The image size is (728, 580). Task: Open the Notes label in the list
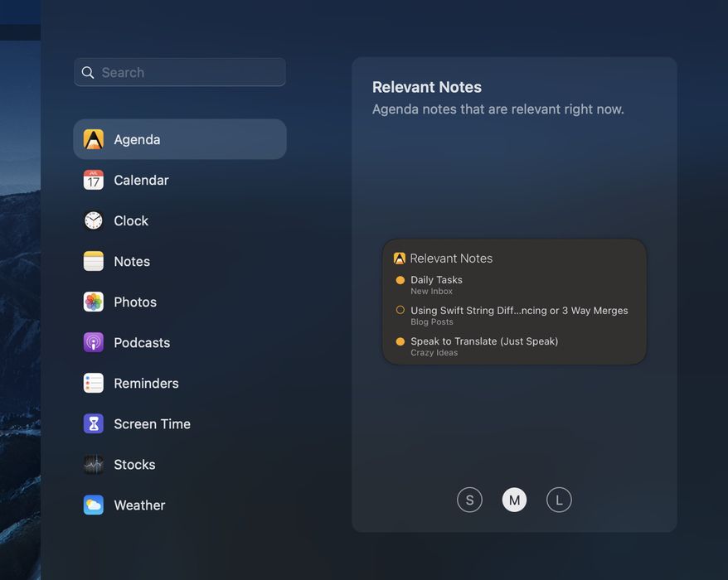tap(132, 261)
